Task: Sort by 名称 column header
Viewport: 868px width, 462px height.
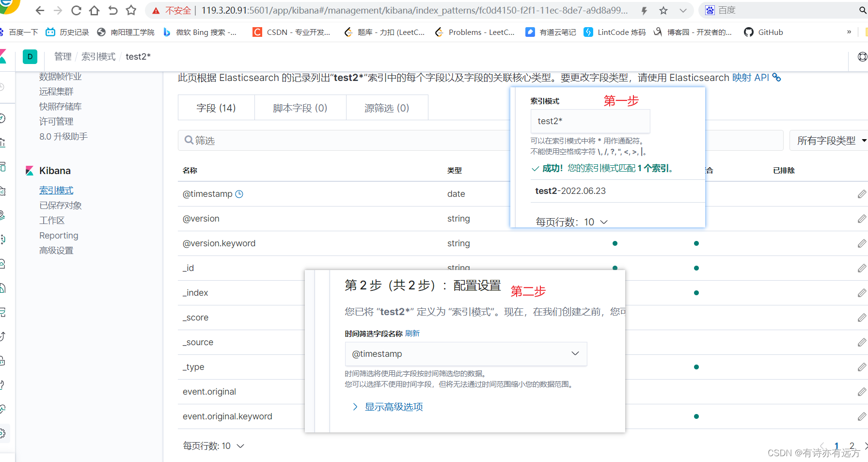Action: (x=190, y=171)
